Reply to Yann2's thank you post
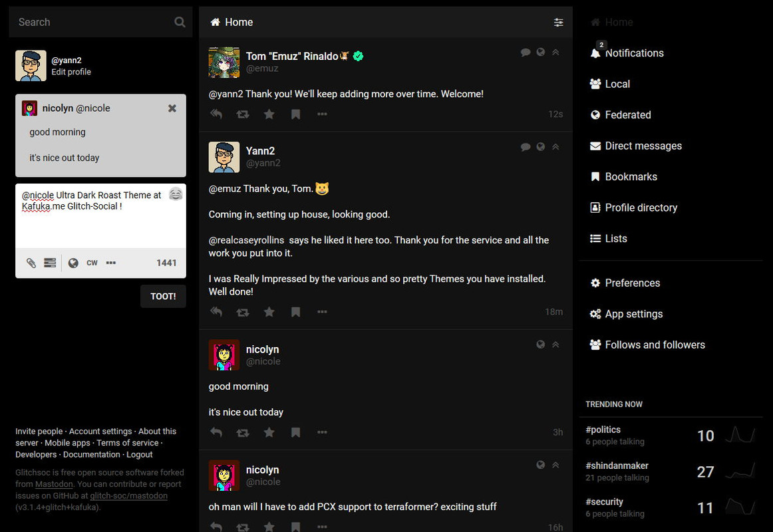Image resolution: width=773 pixels, height=532 pixels. click(x=216, y=312)
